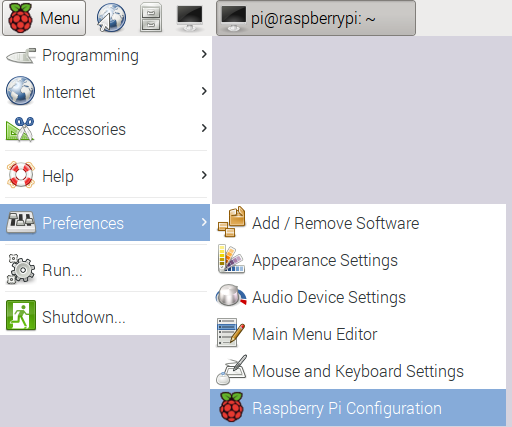The image size is (512, 427).
Task: Open the Accessories submenu
Action: click(x=105, y=129)
